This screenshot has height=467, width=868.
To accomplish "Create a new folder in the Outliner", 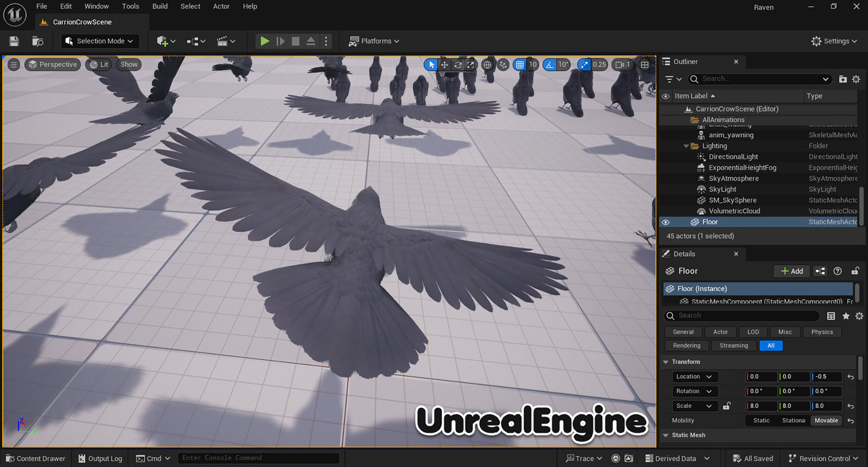I will (843, 79).
